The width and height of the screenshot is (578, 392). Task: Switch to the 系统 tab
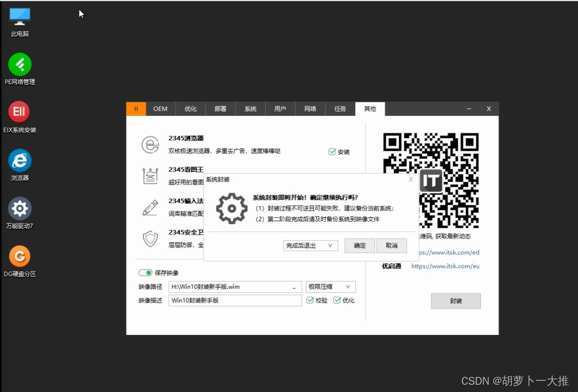[x=250, y=109]
